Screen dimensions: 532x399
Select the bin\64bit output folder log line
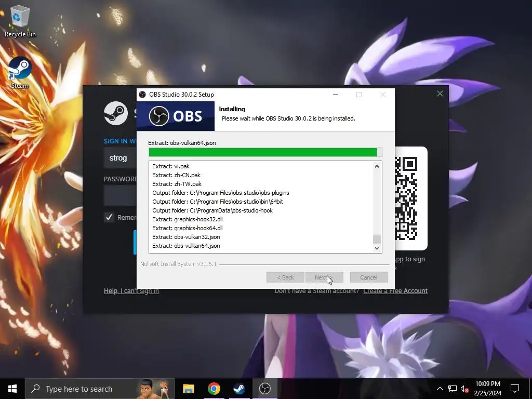click(x=218, y=202)
